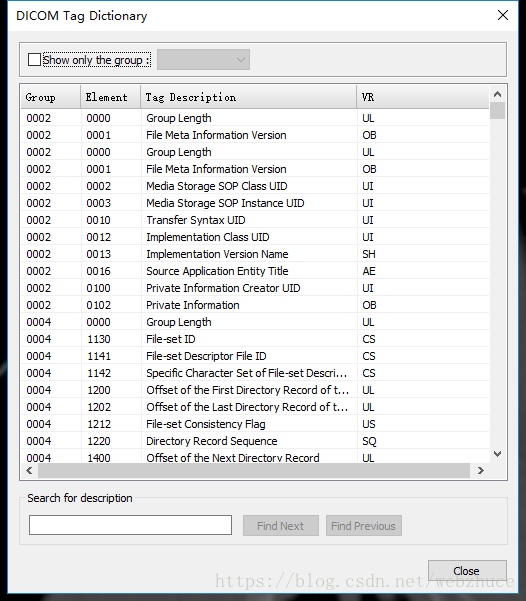This screenshot has height=601, width=526.
Task: Click the vertical scrollbar thumb
Action: tap(497, 110)
